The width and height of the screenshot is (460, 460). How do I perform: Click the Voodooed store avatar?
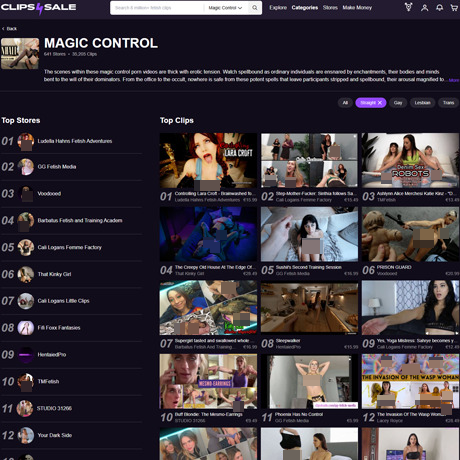26,194
